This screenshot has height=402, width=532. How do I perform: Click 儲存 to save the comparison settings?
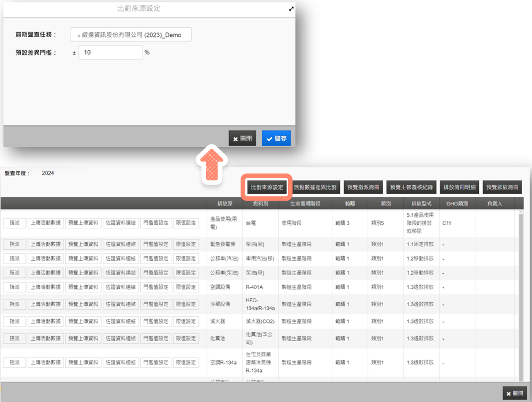click(x=276, y=138)
